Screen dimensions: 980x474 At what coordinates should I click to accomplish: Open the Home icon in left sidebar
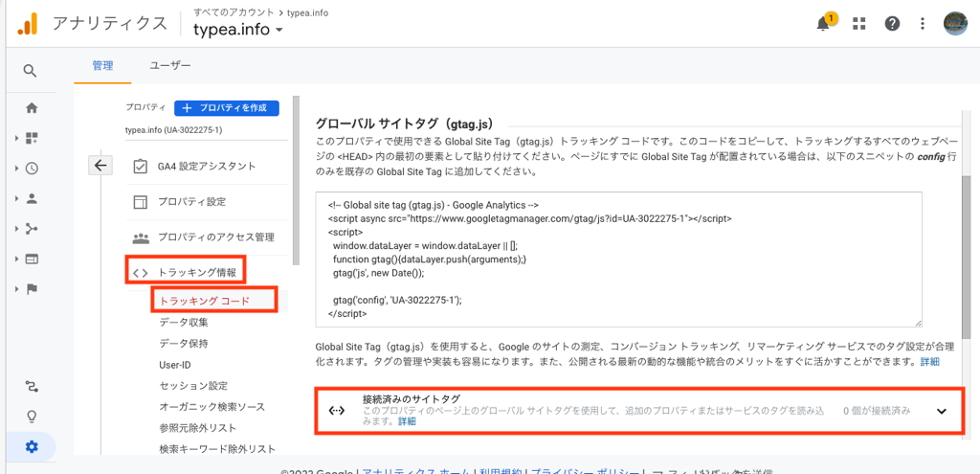[x=32, y=107]
